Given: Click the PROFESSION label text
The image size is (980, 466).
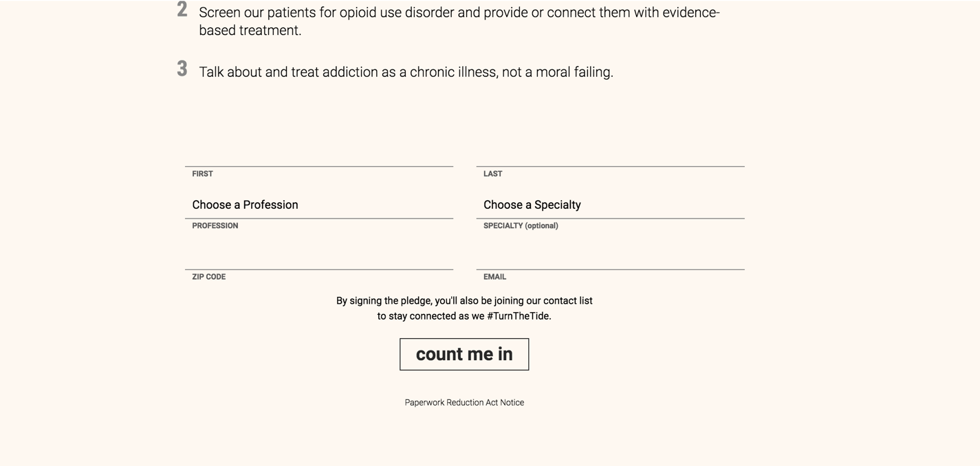Looking at the screenshot, I should tap(215, 225).
